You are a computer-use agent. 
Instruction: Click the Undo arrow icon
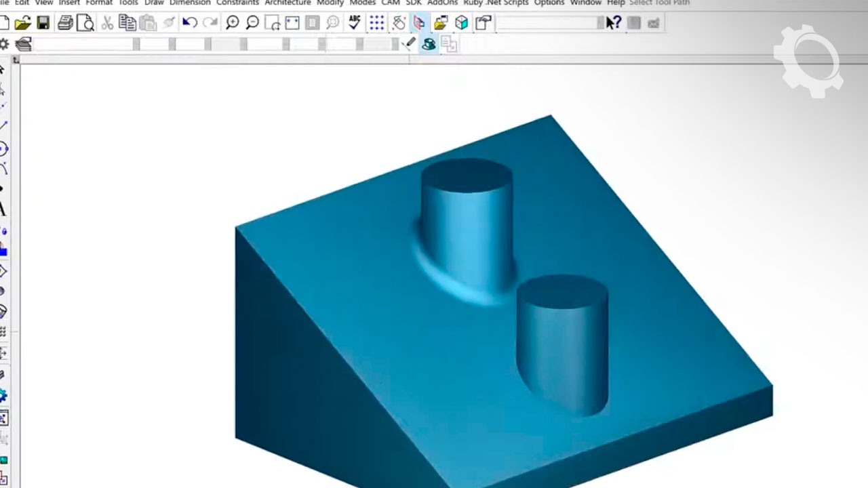[x=190, y=23]
